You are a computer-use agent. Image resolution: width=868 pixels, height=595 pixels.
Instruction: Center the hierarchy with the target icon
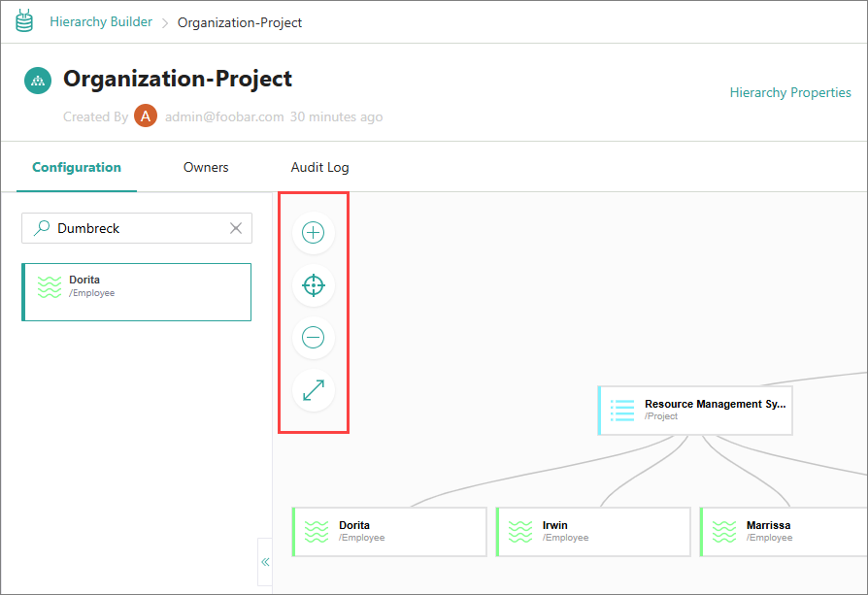pos(314,285)
